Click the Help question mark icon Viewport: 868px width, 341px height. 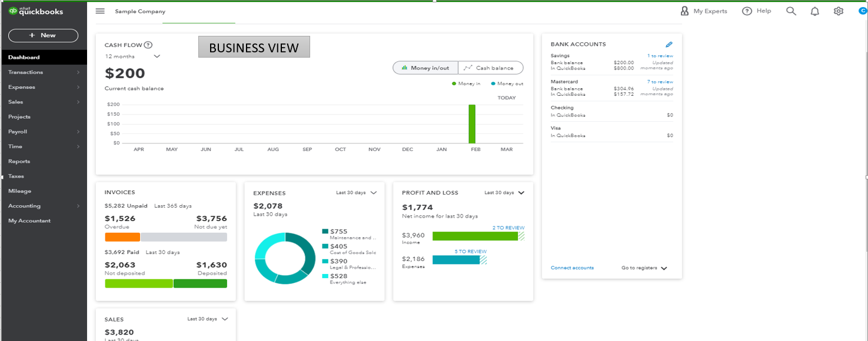747,11
